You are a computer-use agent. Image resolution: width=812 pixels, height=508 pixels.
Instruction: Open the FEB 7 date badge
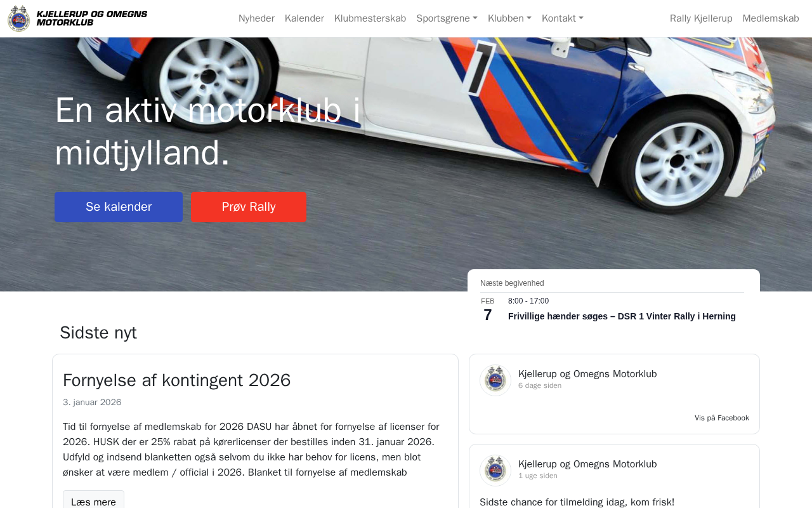tap(487, 310)
